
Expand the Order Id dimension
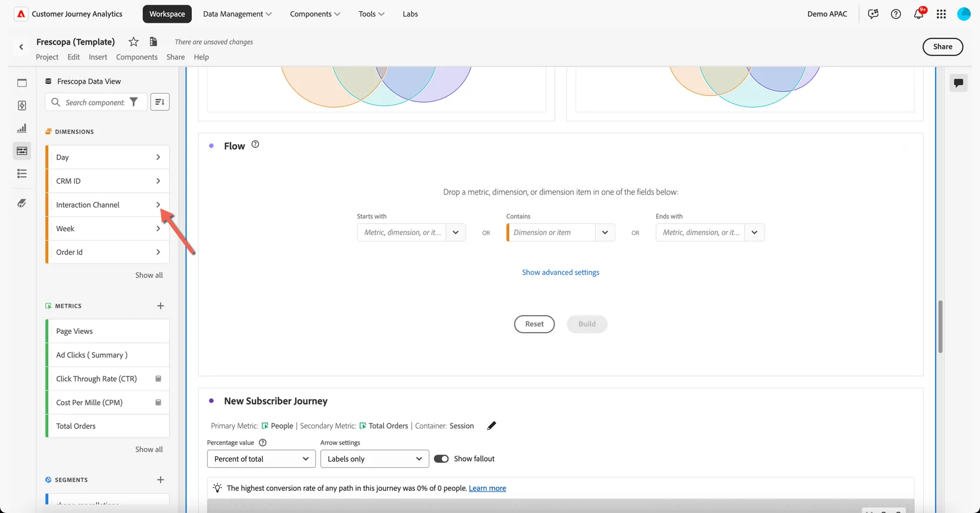coord(158,252)
